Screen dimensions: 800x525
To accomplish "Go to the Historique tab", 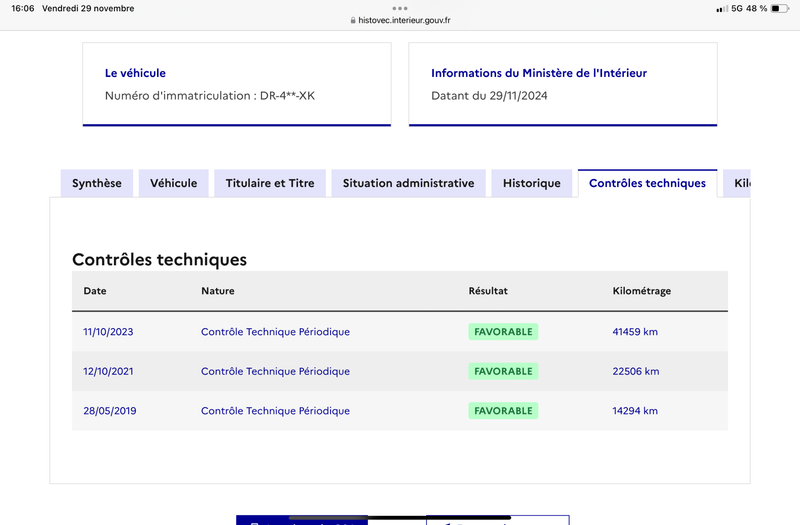I will 532,183.
